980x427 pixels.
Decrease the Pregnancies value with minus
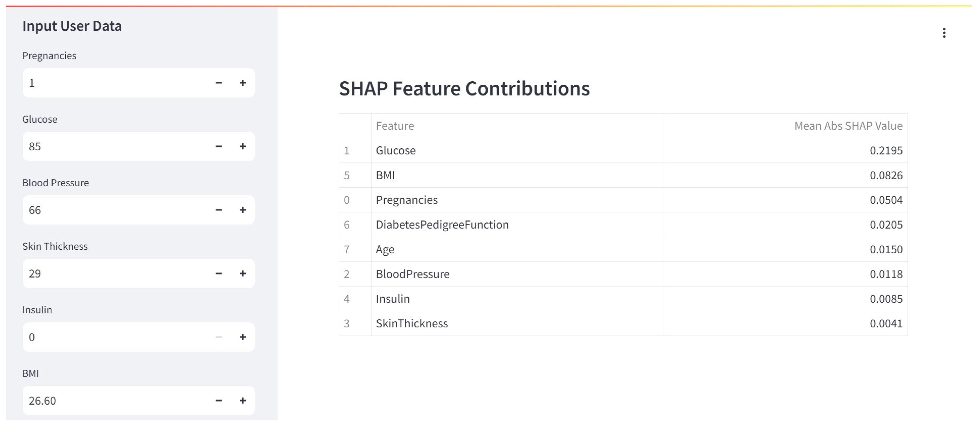point(218,83)
